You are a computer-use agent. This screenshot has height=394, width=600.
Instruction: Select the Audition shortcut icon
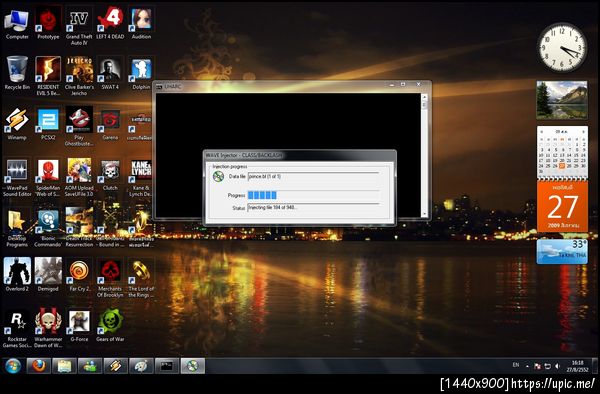(x=141, y=24)
